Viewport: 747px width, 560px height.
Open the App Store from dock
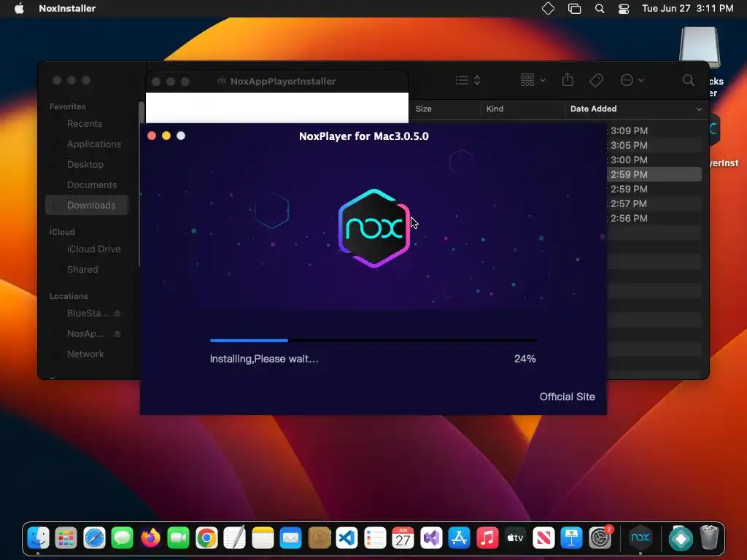[x=460, y=538]
